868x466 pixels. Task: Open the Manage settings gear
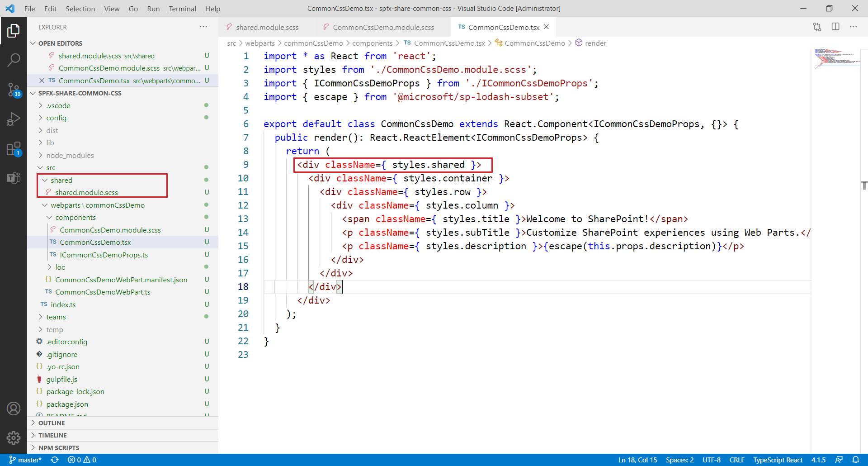14,437
